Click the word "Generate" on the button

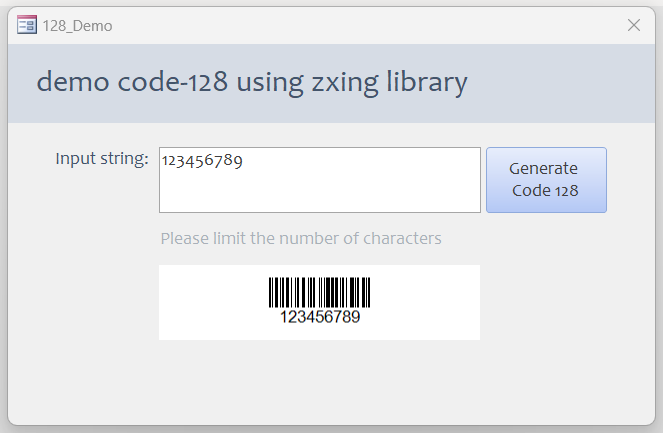click(544, 168)
